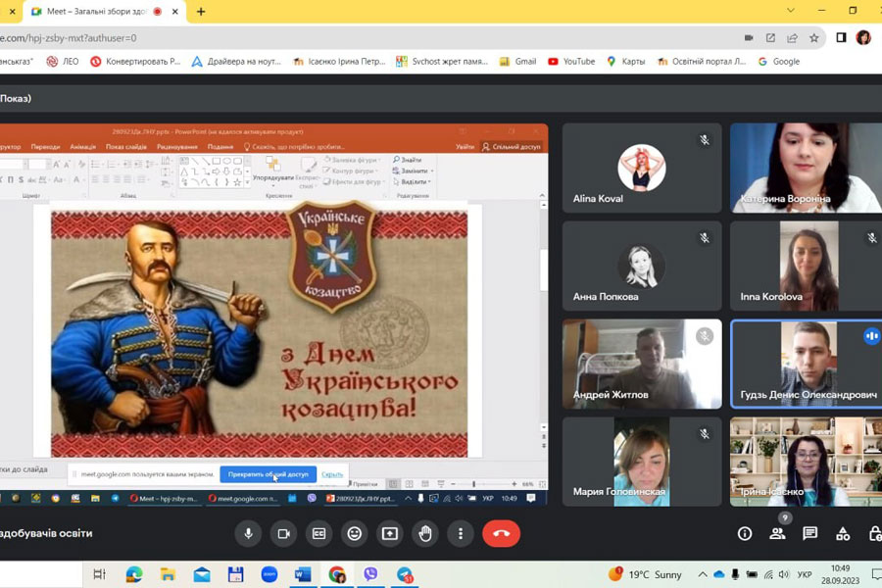Select Денис Гудзь video tile
The height and width of the screenshot is (588, 882).
point(806,363)
